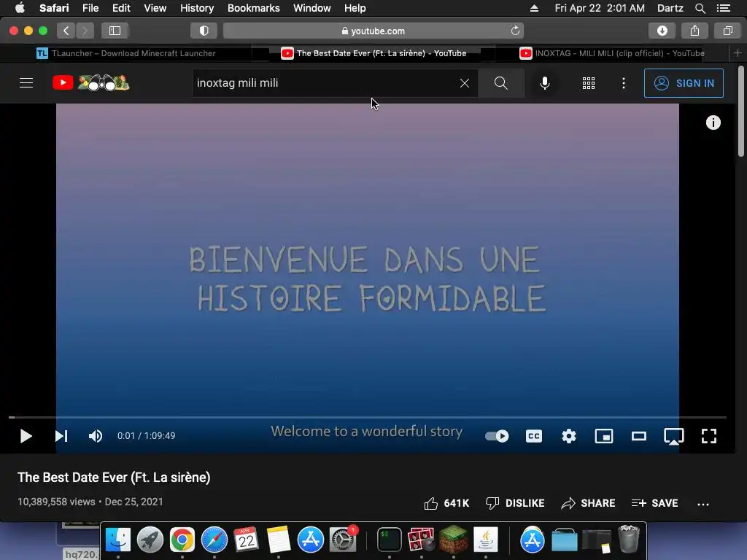The image size is (747, 560).
Task: Open the Bookmarks menu
Action: tap(253, 8)
